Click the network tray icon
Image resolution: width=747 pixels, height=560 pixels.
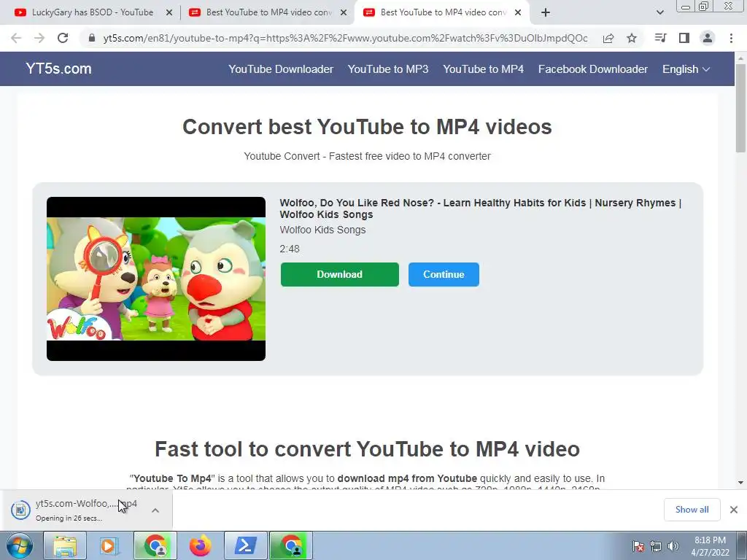pyautogui.click(x=656, y=546)
